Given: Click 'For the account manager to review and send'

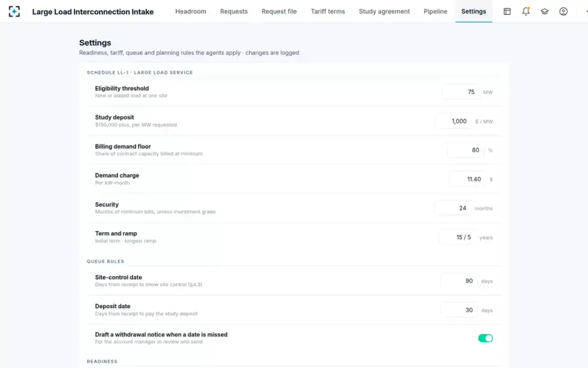Looking at the screenshot, I should pos(149,342).
